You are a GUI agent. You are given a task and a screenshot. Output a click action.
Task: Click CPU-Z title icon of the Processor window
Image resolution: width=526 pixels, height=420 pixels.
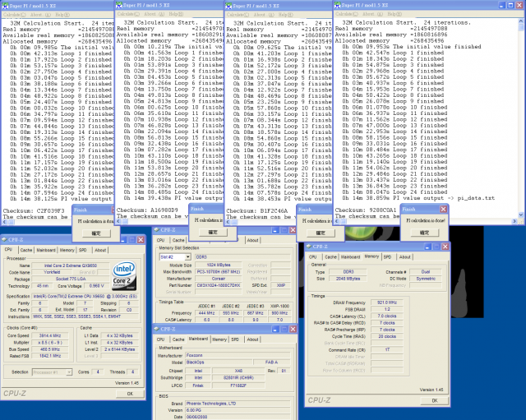tap(4, 239)
